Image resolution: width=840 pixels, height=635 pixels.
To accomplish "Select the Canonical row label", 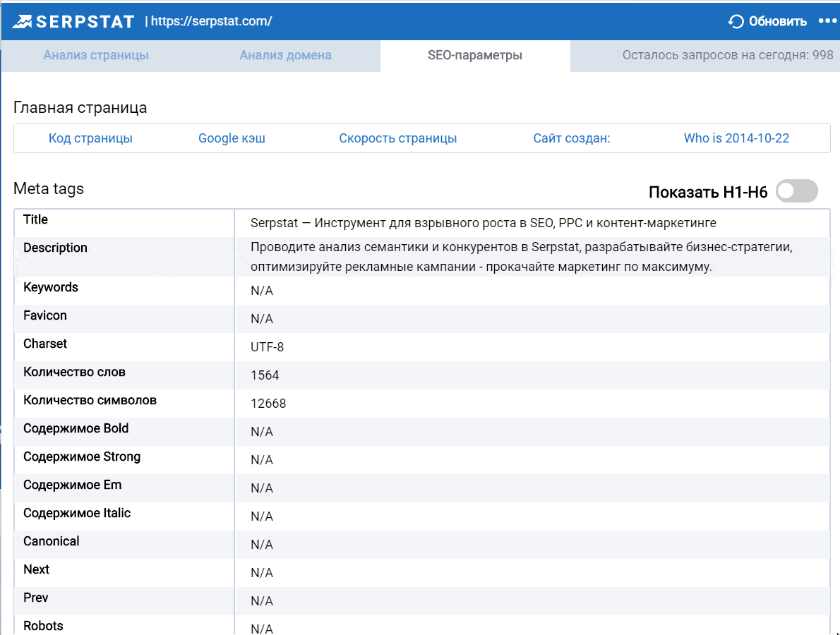I will pyautogui.click(x=52, y=541).
